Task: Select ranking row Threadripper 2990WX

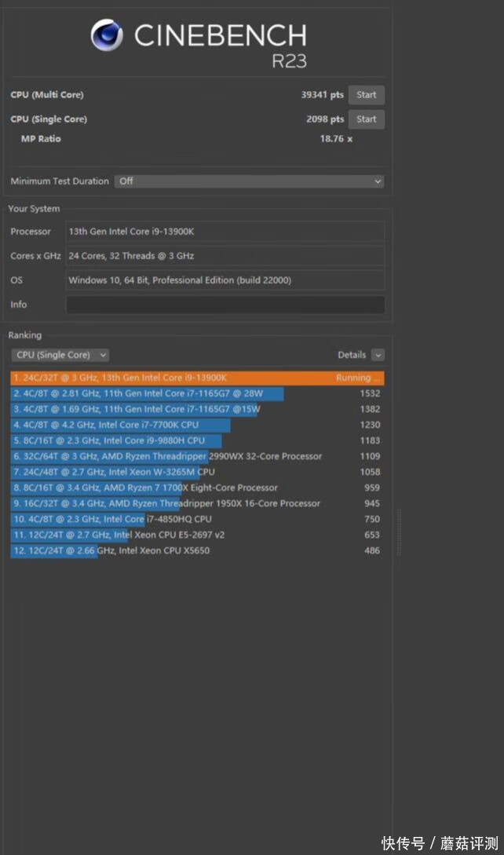Action: pos(197,456)
